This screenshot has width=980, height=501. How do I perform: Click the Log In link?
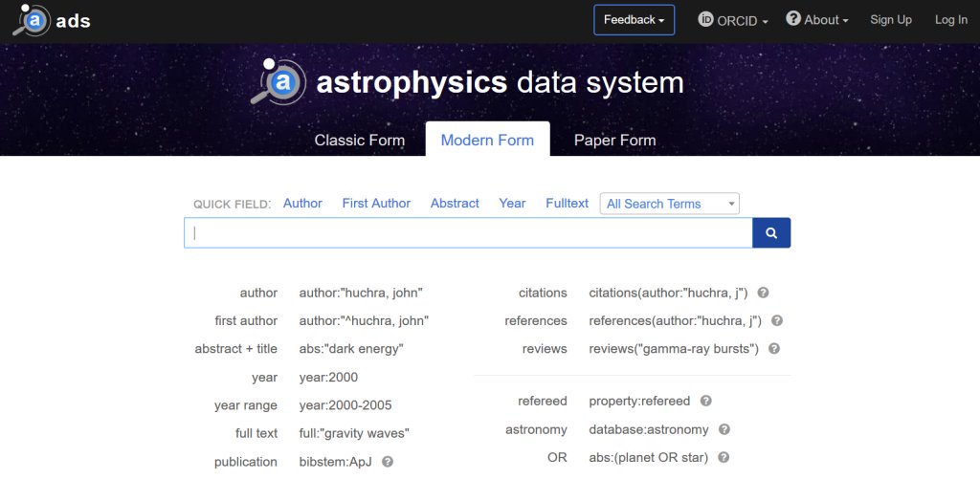click(951, 20)
